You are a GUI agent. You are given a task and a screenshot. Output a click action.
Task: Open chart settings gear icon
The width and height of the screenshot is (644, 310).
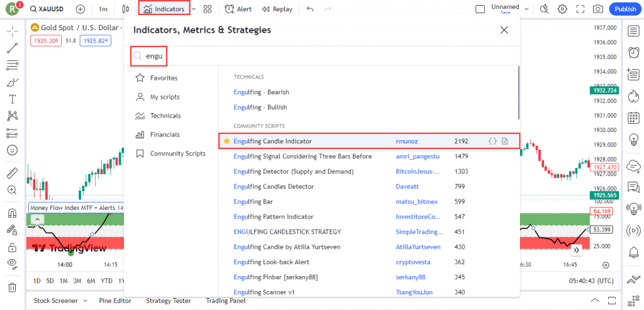[x=562, y=9]
